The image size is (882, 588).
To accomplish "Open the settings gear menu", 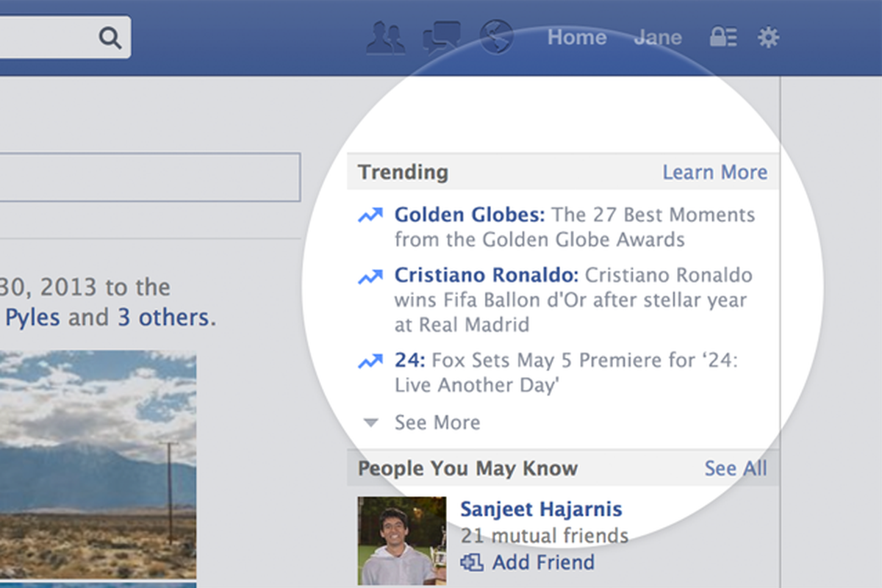I will pos(769,37).
